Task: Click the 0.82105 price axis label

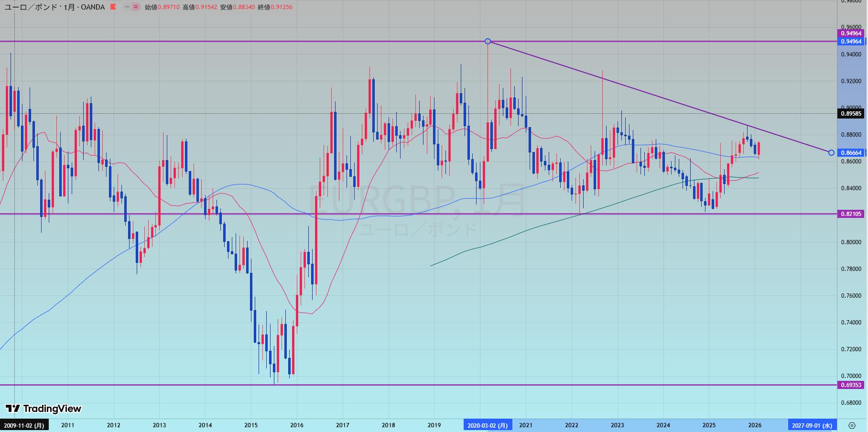Action: (x=851, y=214)
